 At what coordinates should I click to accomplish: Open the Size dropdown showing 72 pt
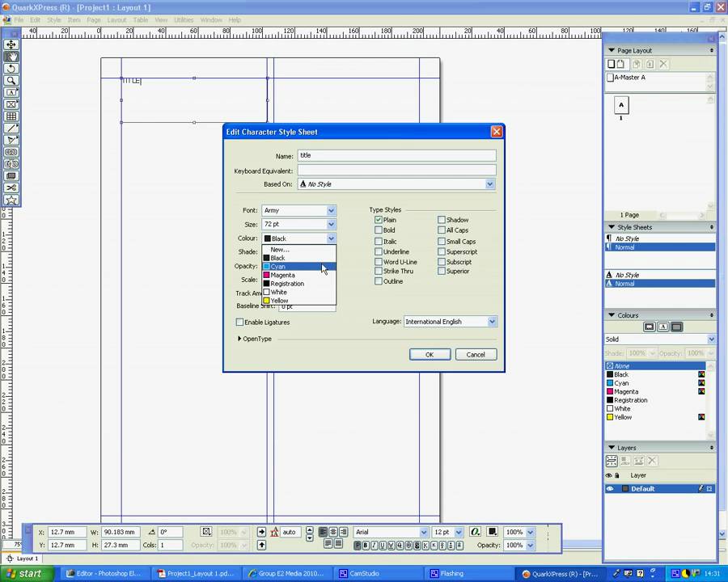click(x=331, y=225)
